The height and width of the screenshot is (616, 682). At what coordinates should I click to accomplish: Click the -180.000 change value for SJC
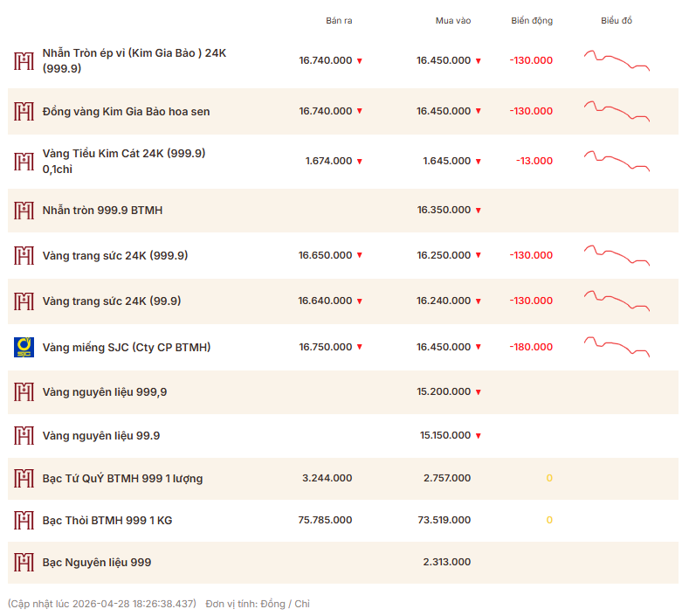pyautogui.click(x=531, y=347)
